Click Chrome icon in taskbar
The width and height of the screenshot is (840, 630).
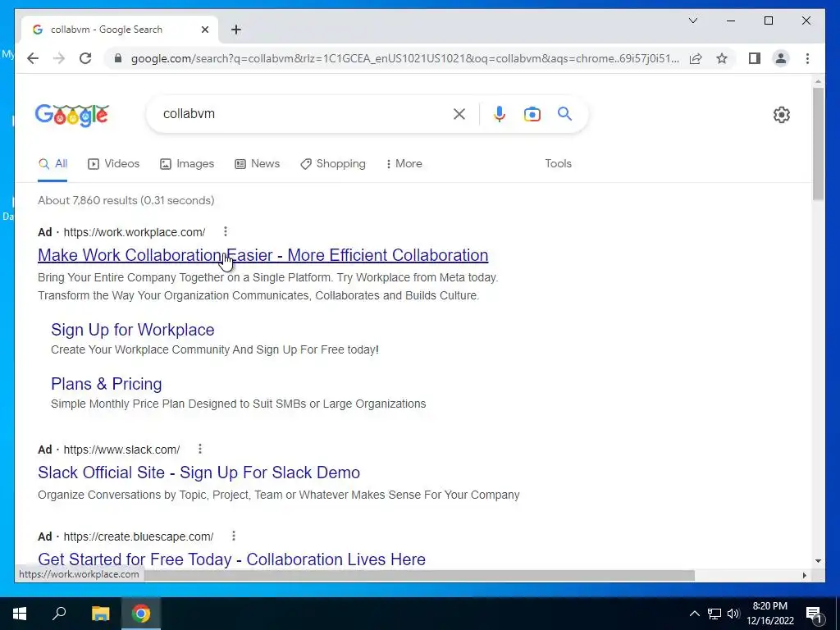tap(141, 614)
